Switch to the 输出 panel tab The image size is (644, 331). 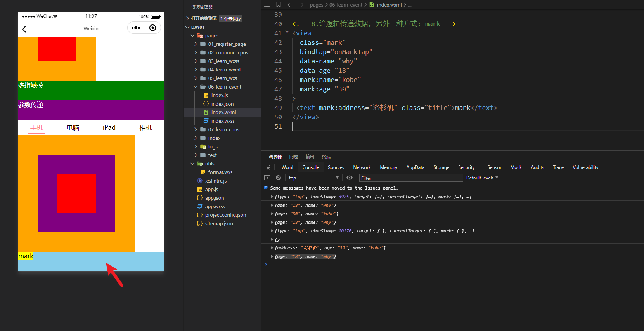(310, 157)
